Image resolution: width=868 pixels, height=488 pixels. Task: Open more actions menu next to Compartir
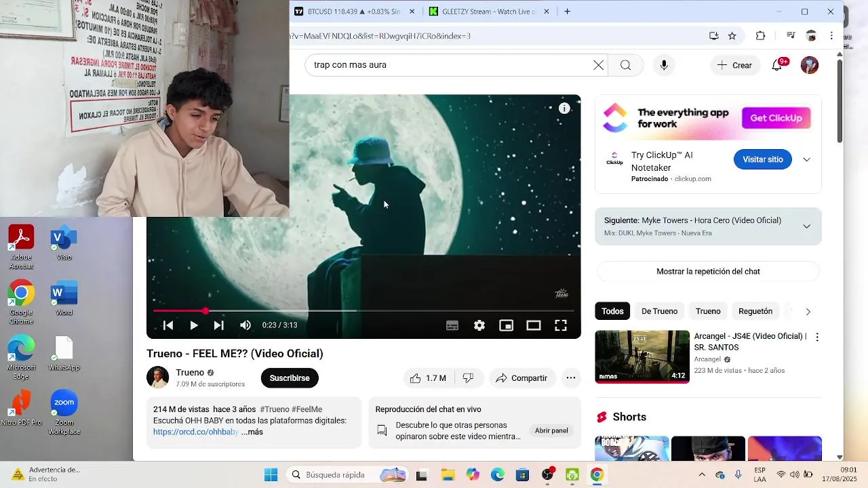[x=571, y=378]
